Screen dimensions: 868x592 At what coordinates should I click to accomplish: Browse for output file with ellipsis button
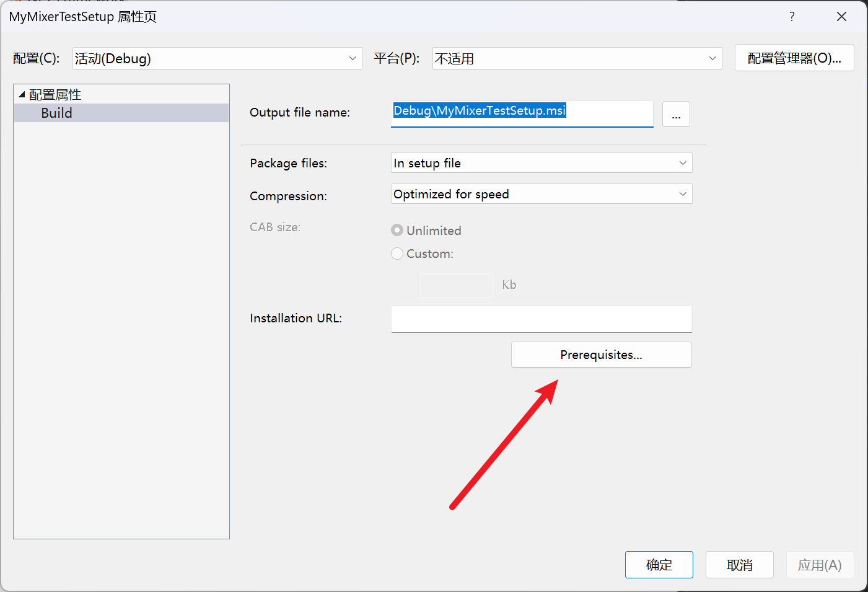tap(676, 114)
